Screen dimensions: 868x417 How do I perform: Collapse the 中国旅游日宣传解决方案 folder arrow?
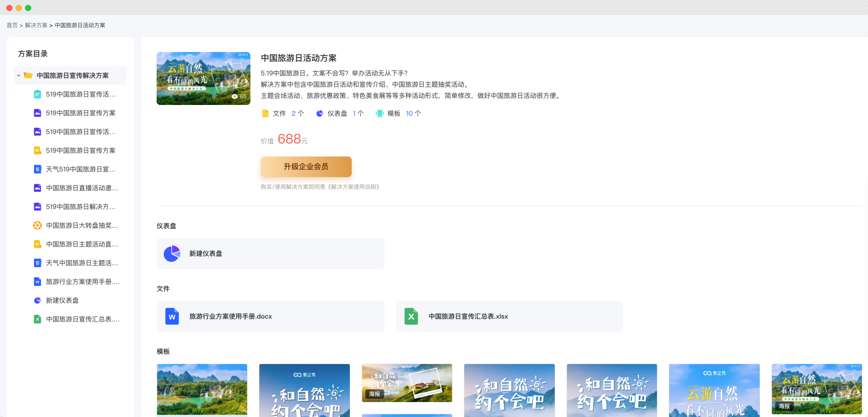(x=19, y=75)
